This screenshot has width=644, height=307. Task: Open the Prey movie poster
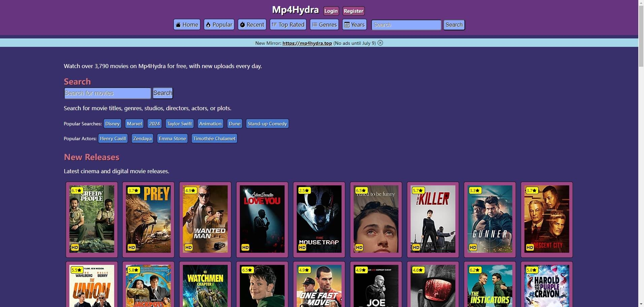148,219
